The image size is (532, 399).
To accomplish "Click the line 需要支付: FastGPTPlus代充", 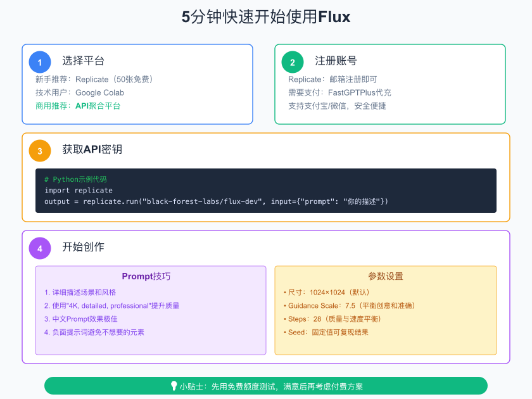I will [x=339, y=92].
